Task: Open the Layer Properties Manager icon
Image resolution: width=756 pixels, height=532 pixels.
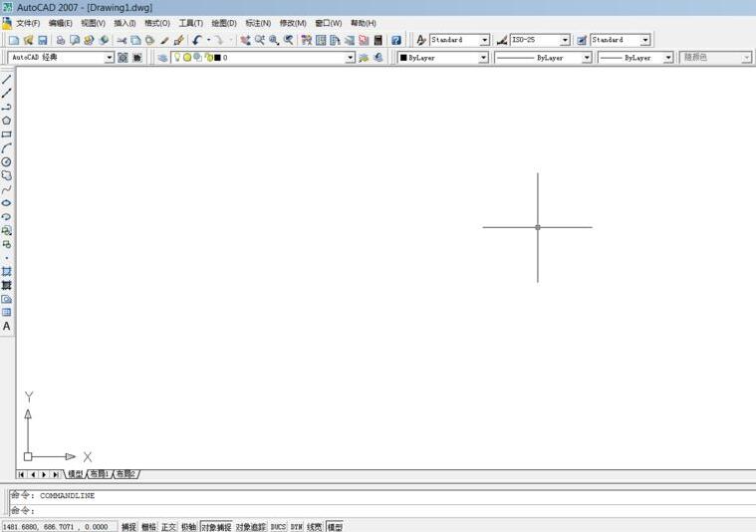Action: pyautogui.click(x=163, y=58)
